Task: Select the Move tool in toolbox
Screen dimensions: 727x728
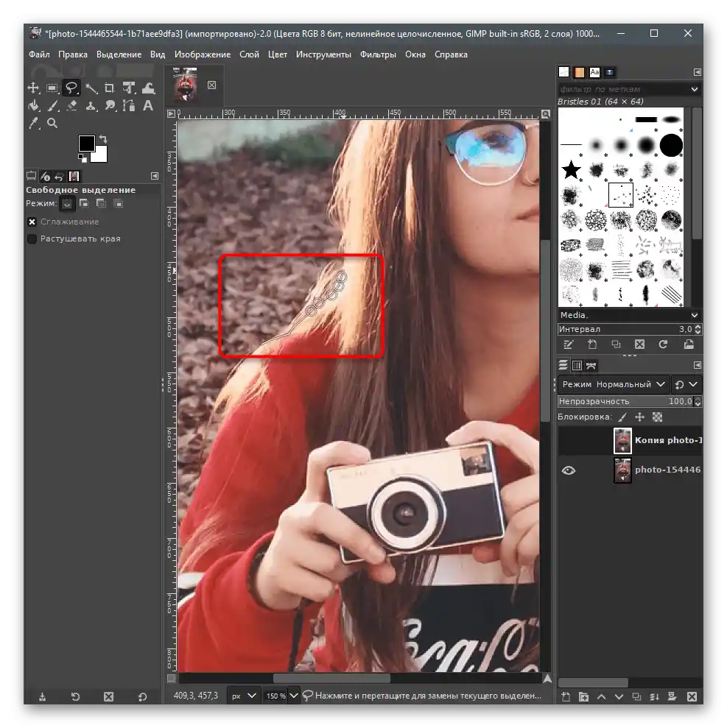Action: (33, 88)
